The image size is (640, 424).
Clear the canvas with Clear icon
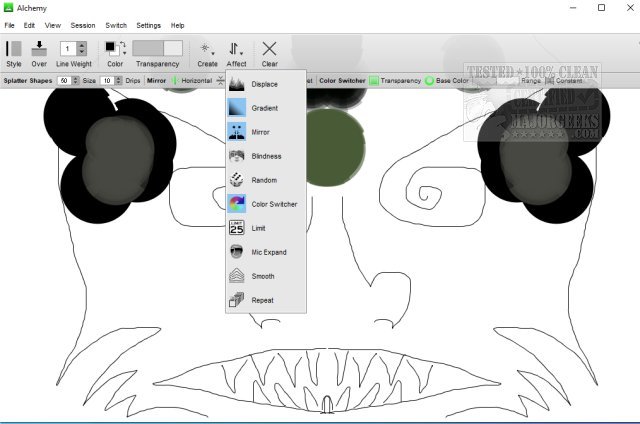pyautogui.click(x=269, y=49)
